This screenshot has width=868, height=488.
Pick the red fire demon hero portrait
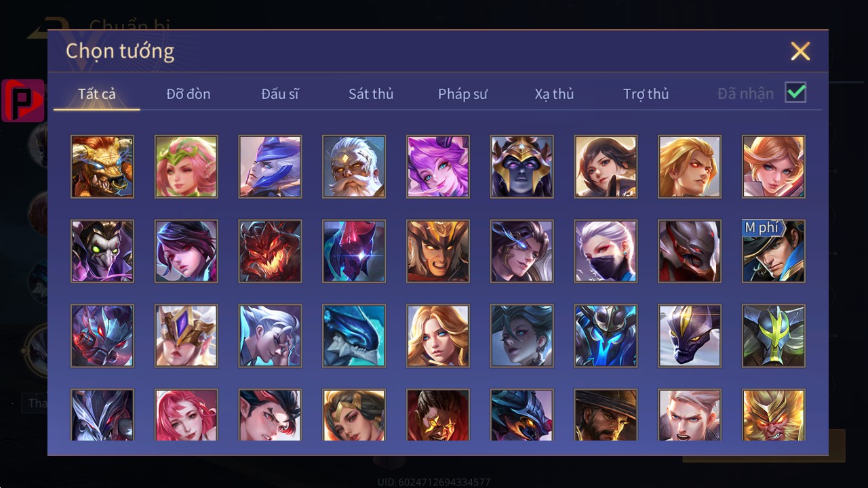pyautogui.click(x=270, y=251)
